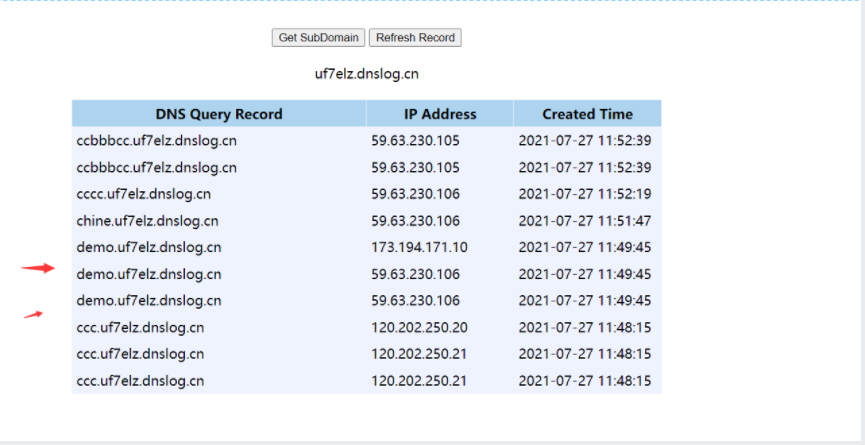Select the uf7elz.dnslog.cn subdomain text
Screen dimensions: 865x445
click(x=366, y=74)
